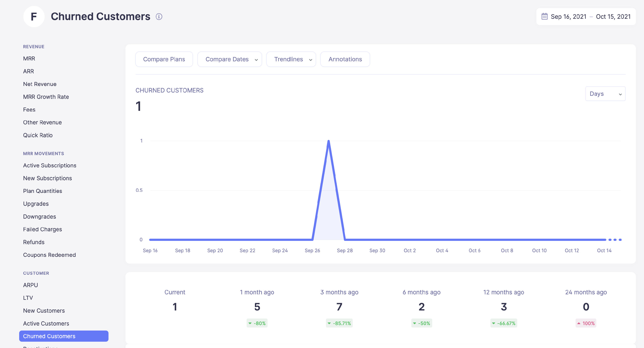Screen dimensions: 644x348
Task: Open the Coupons Redeemed report
Action: pyautogui.click(x=49, y=255)
